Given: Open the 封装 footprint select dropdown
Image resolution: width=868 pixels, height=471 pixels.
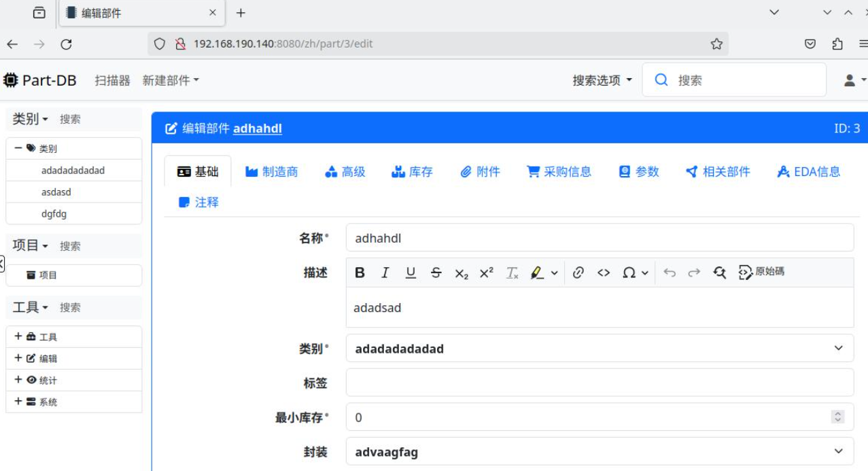Looking at the screenshot, I should (600, 452).
